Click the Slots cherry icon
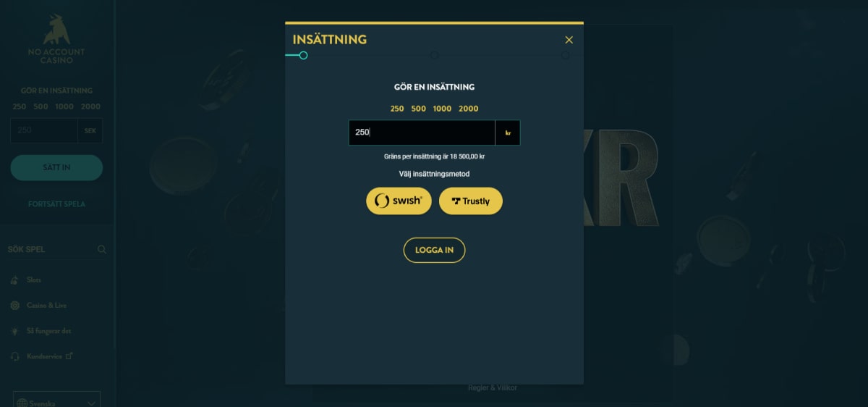The width and height of the screenshot is (868, 407). [x=15, y=280]
